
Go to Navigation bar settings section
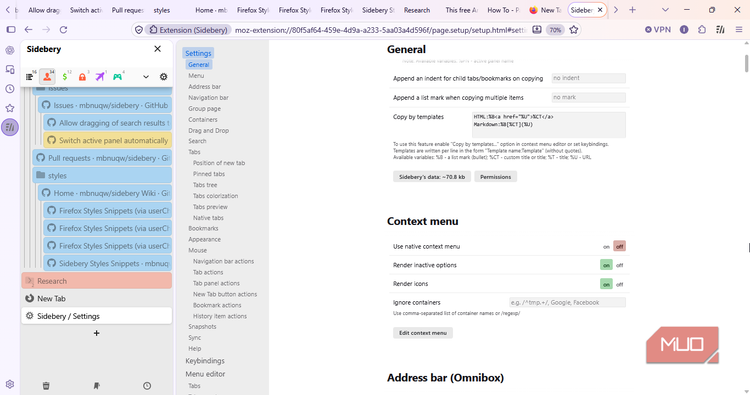209,98
